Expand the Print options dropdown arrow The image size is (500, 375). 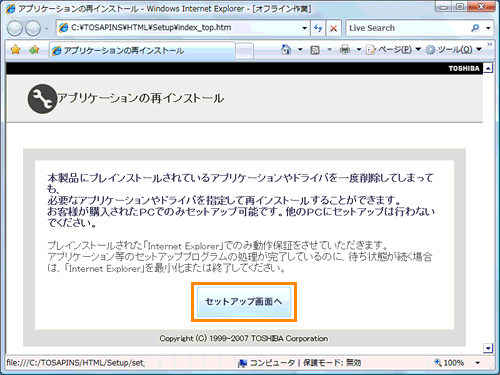(x=359, y=50)
